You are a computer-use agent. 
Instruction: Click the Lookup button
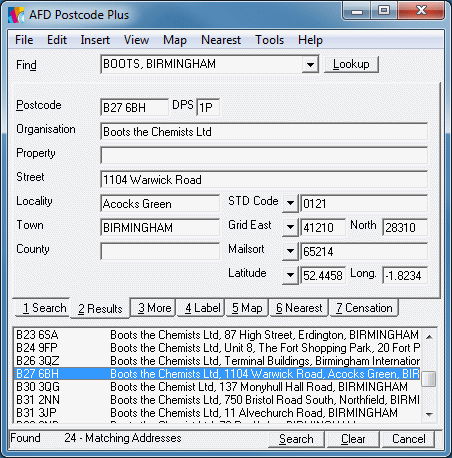coord(351,64)
